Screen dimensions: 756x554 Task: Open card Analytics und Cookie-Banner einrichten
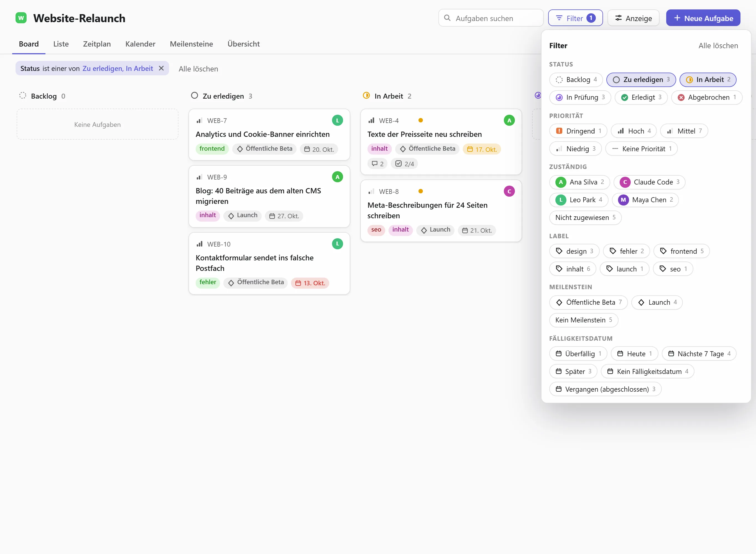(x=269, y=135)
